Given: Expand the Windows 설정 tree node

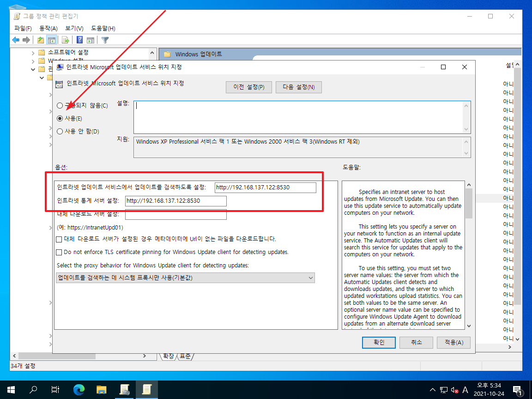Looking at the screenshot, I should click(33, 61).
